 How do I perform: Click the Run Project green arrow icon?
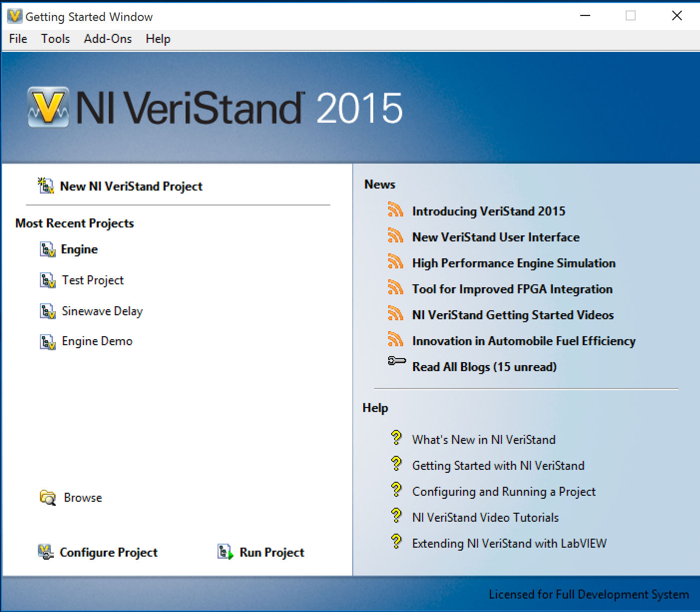click(x=225, y=552)
